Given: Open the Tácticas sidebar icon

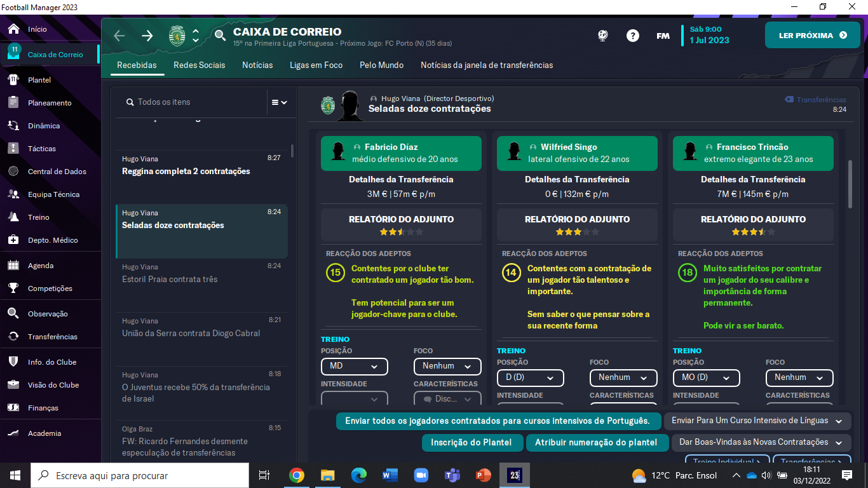Looking at the screenshot, I should coord(14,149).
